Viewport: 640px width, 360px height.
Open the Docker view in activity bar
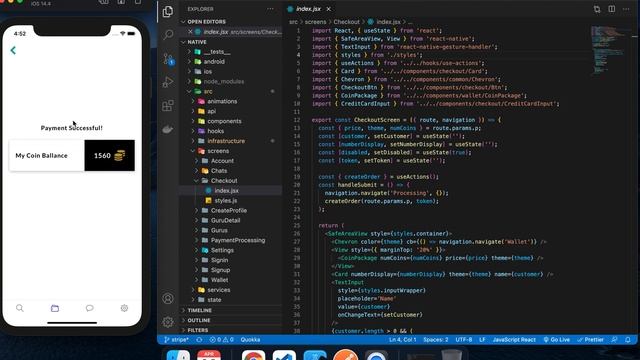click(x=168, y=129)
